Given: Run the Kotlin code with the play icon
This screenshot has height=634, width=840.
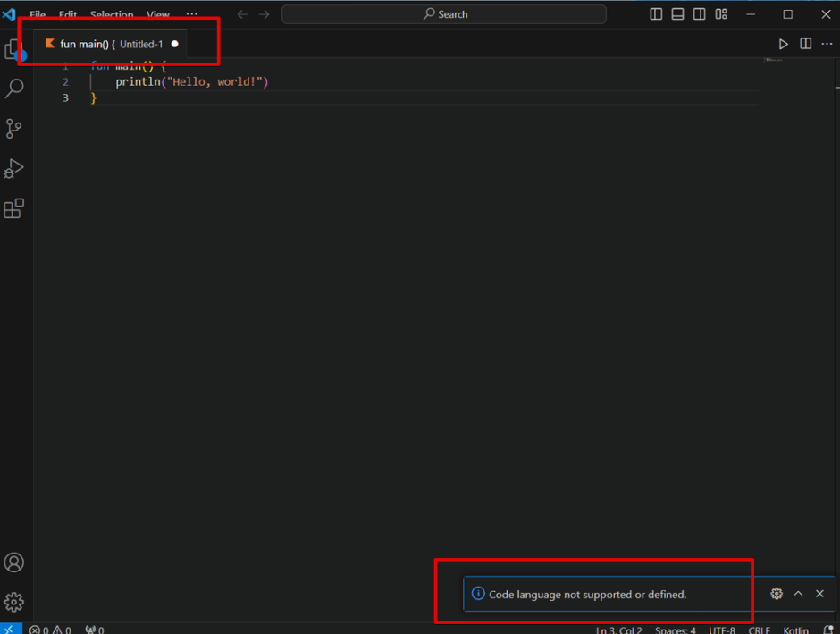Looking at the screenshot, I should click(784, 43).
